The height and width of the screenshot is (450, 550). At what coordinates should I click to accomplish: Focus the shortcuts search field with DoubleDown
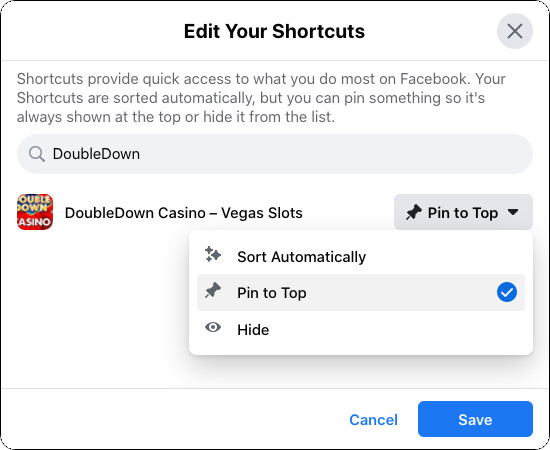coord(275,154)
